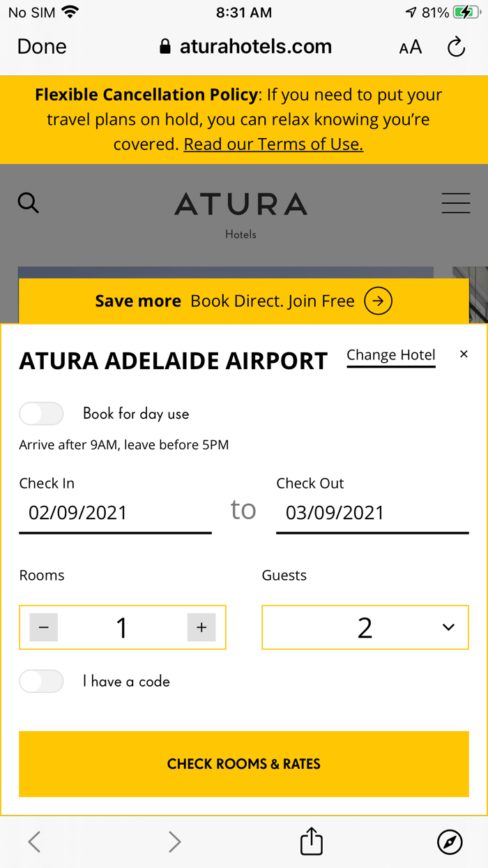Close the booking dialog with the X

click(464, 354)
